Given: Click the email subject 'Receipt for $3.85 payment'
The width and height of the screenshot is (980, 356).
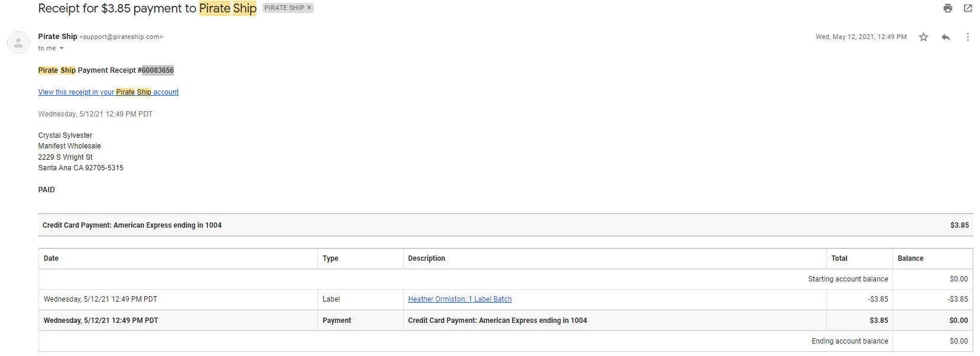Looking at the screenshot, I should point(147,8).
